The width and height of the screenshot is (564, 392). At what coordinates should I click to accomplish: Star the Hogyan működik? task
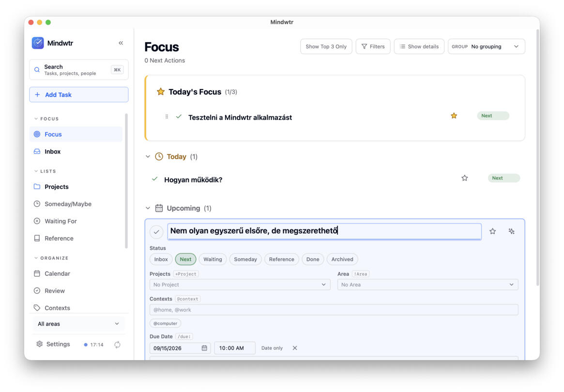(x=464, y=178)
